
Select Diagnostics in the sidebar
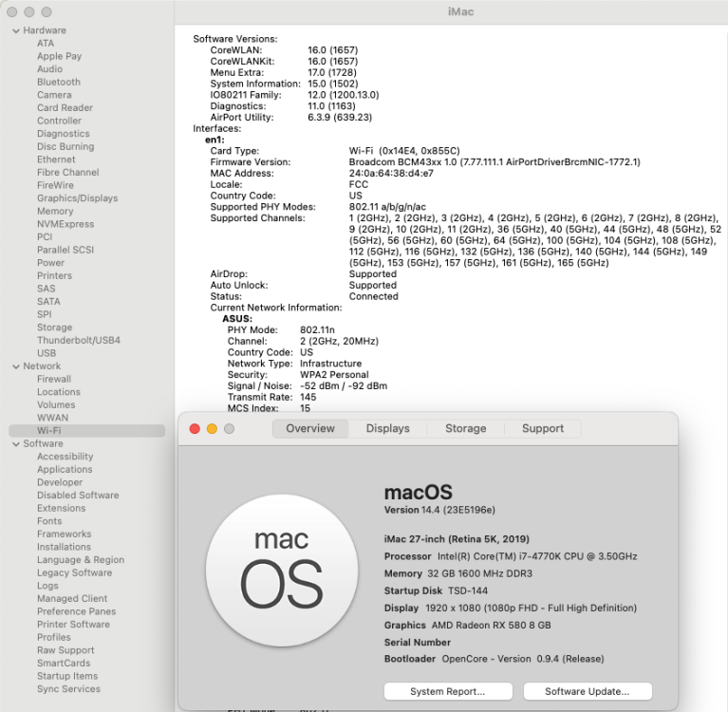coord(64,134)
